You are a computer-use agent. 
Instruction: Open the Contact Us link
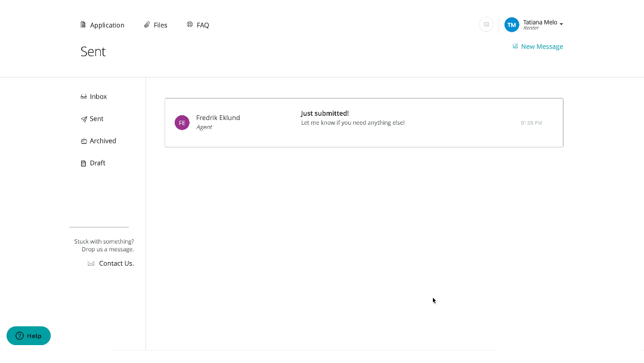(x=116, y=263)
